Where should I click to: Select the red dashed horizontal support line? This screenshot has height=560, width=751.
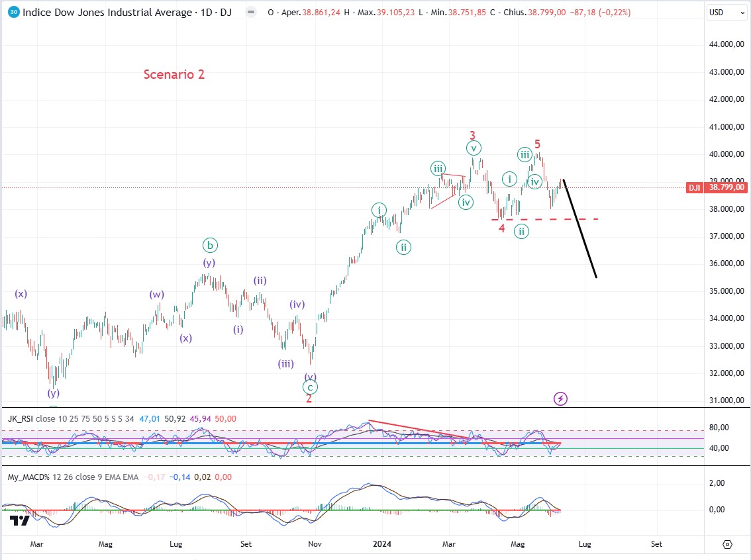click(545, 219)
